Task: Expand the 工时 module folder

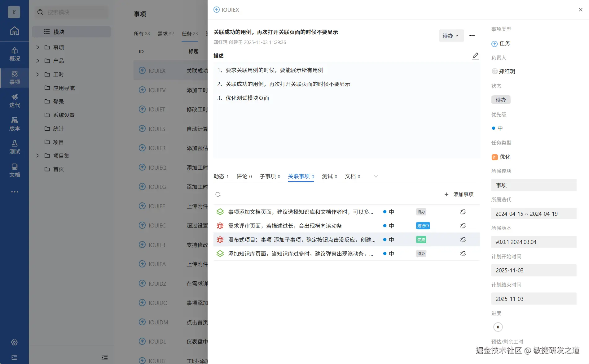Action: tap(38, 75)
